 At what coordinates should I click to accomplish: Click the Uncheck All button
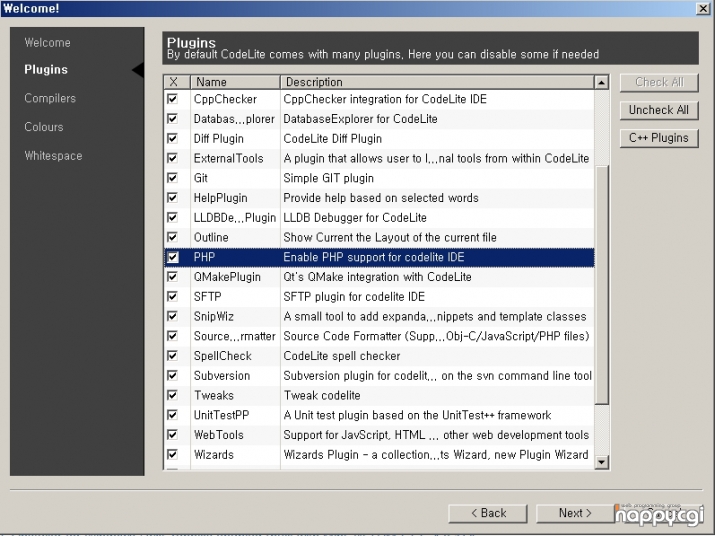point(659,110)
